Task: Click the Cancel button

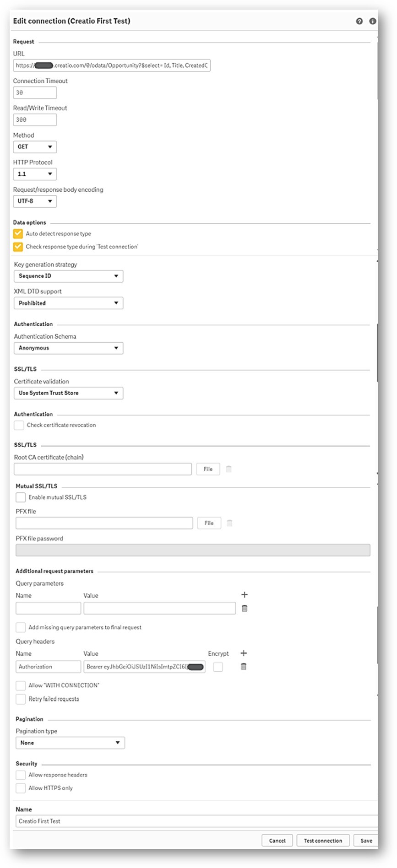Action: pos(277,841)
